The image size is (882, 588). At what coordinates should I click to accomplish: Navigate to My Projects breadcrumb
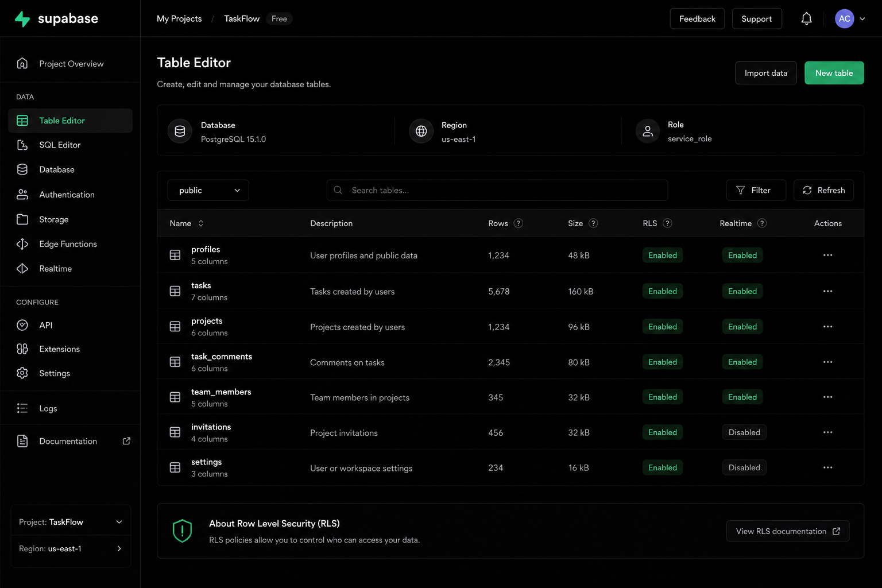point(179,19)
